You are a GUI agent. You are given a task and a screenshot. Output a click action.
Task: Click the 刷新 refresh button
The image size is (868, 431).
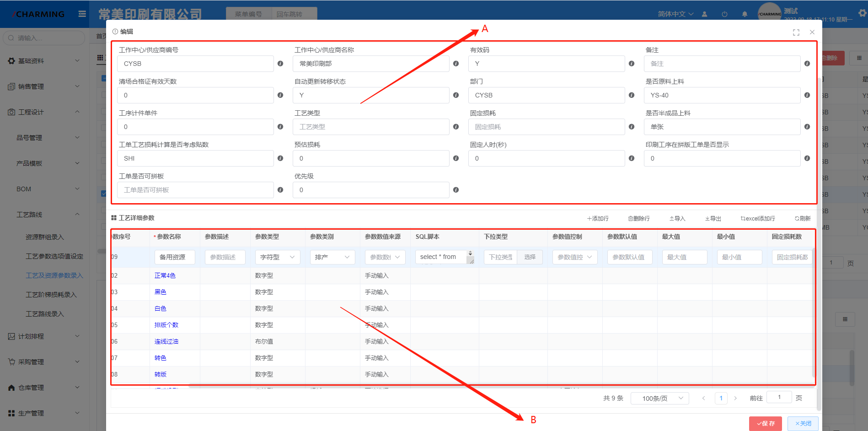click(x=803, y=219)
